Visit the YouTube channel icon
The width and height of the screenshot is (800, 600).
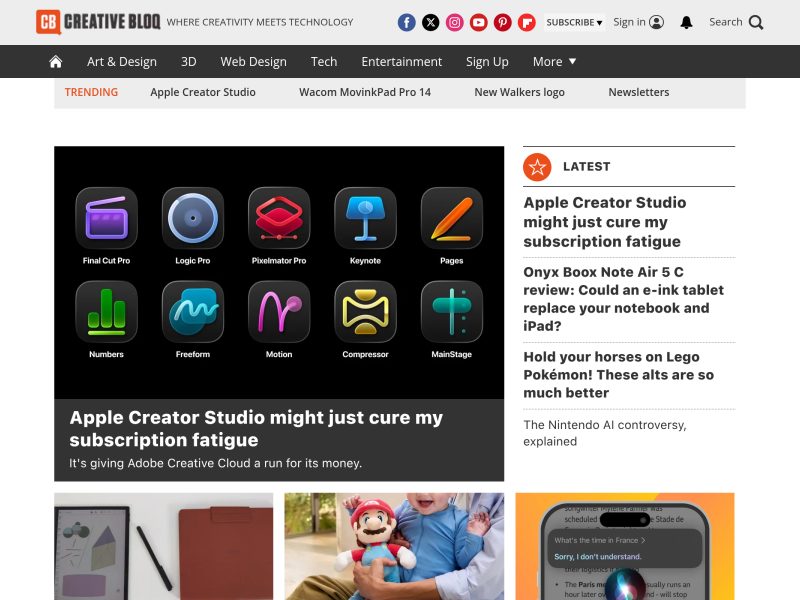479,22
